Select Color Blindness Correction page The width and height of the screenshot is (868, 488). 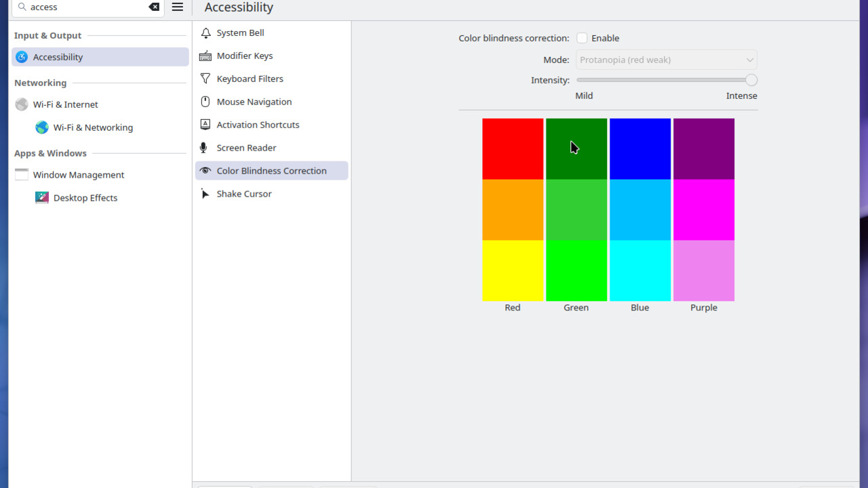click(271, 171)
